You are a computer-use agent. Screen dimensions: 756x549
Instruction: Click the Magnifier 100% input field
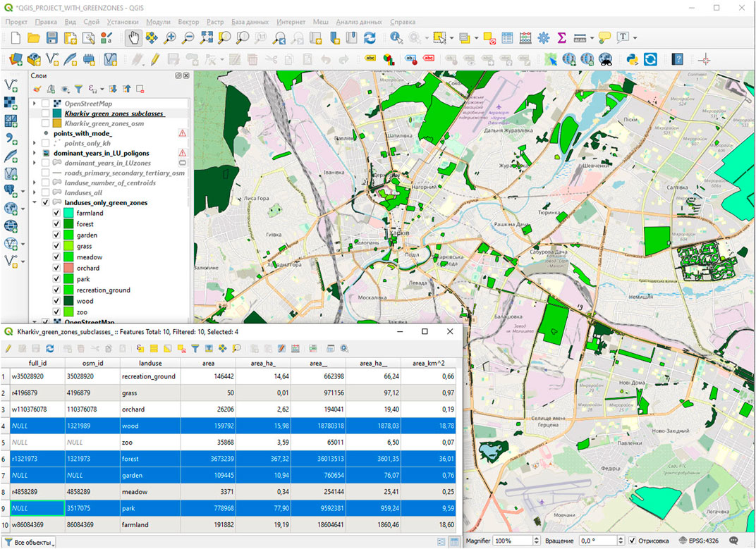[513, 541]
